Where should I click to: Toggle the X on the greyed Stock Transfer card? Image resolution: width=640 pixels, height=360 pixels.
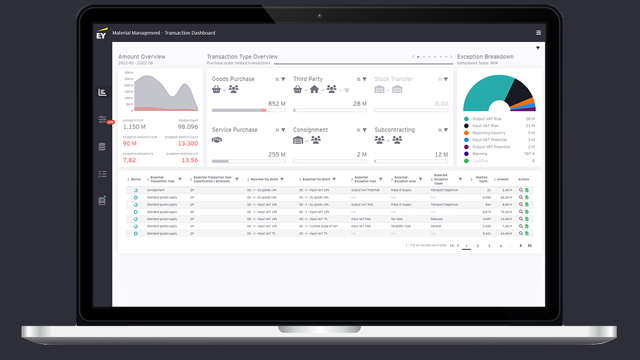[x=440, y=79]
